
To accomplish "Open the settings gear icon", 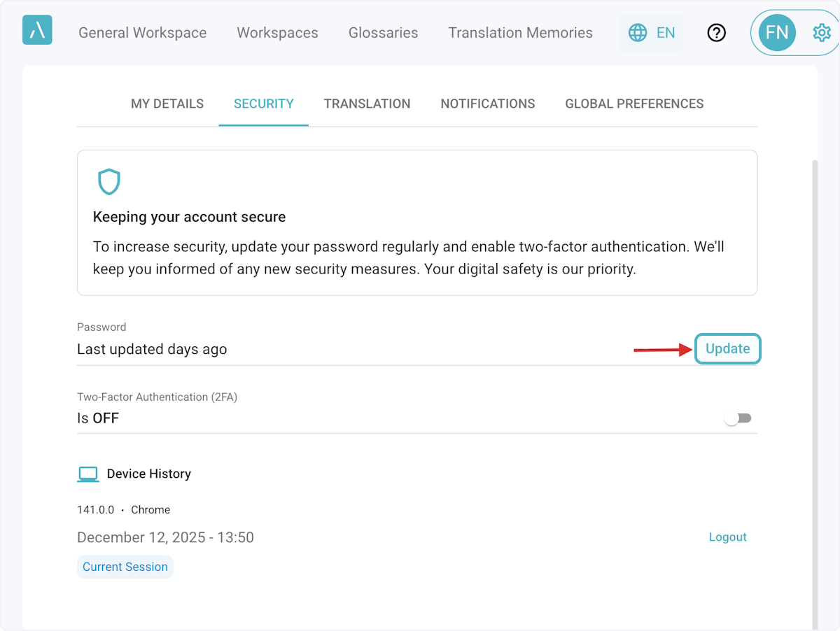I will (x=821, y=33).
